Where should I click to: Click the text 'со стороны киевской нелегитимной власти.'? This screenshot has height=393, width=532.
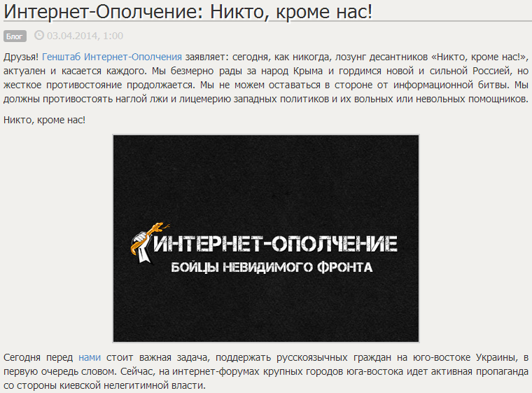point(104,386)
